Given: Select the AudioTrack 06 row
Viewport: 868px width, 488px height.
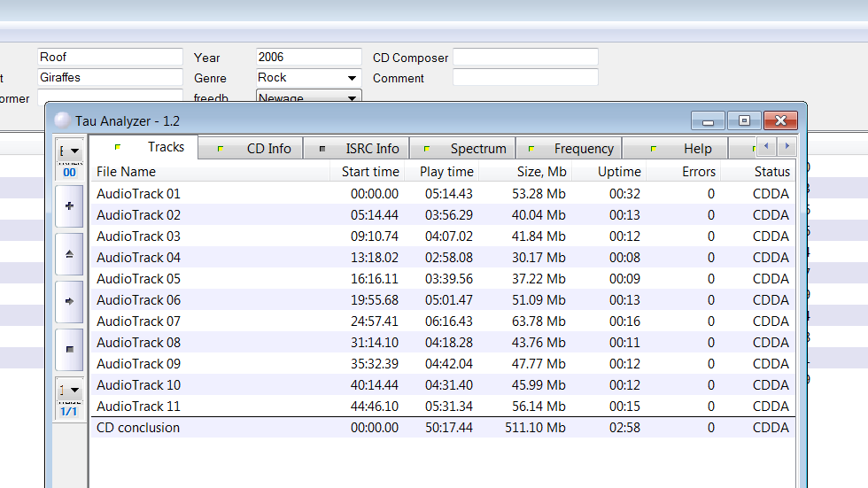Looking at the screenshot, I should coord(443,300).
